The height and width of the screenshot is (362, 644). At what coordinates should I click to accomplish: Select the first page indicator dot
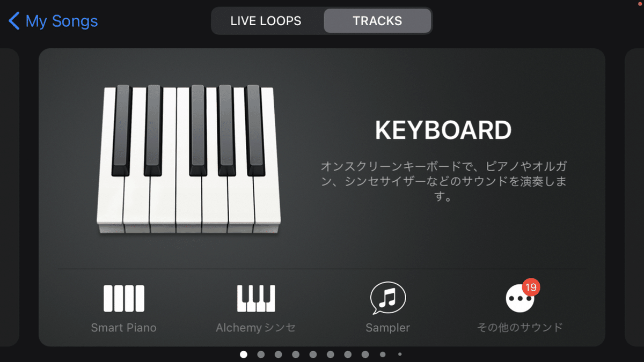(x=244, y=354)
